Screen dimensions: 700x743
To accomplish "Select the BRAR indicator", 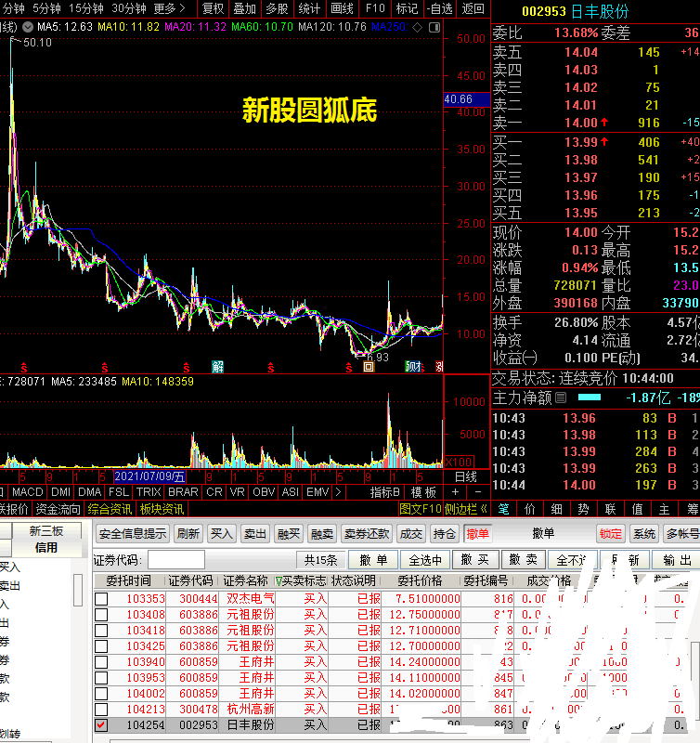I will pos(183,492).
